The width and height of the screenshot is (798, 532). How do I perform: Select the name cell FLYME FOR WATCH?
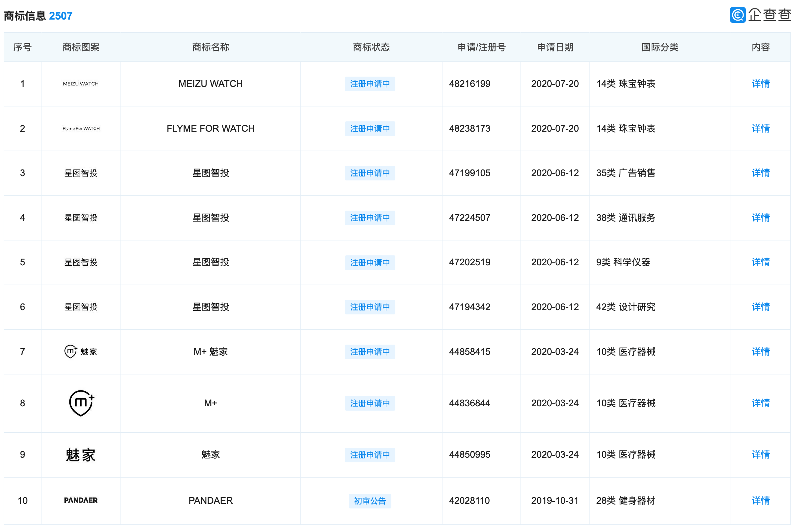(210, 129)
